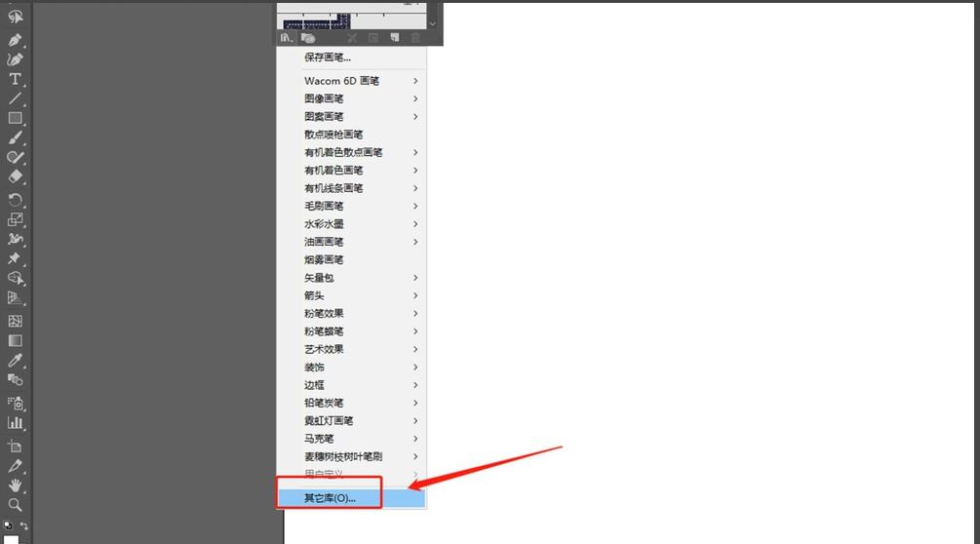Click the 粉笔效果 label

coord(324,314)
